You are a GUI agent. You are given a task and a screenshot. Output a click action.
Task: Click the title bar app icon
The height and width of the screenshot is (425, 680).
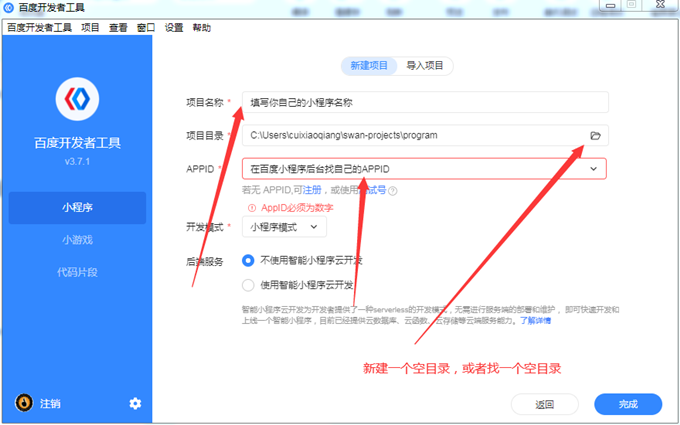click(x=9, y=7)
